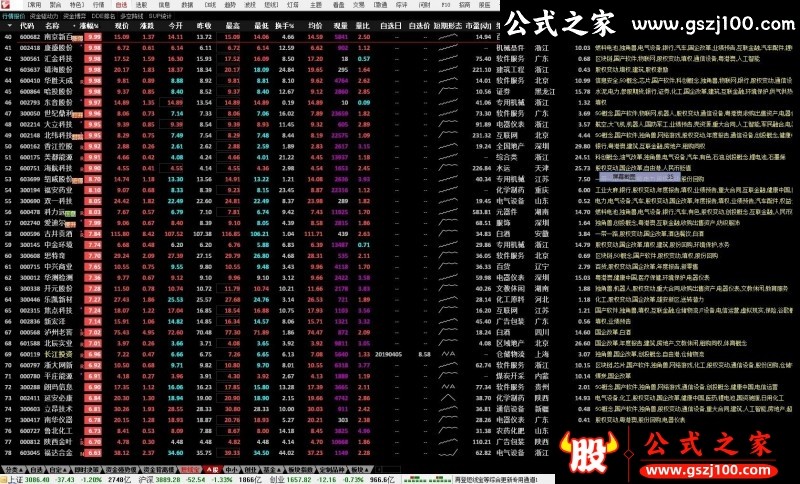Viewport: 800px width, 484px height.
Task: Select stock row 南京新百
Action: (x=250, y=37)
